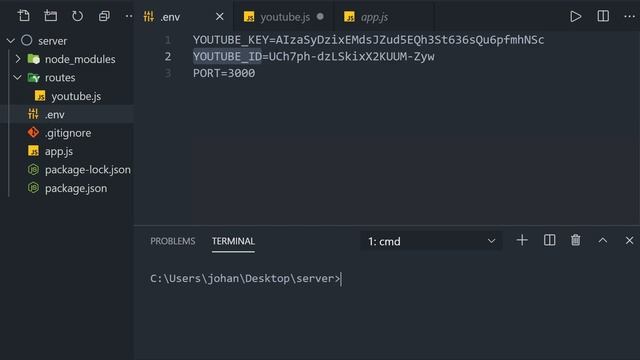Open explorer more actions ellipsis
This screenshot has height=360, width=640.
pyautogui.click(x=129, y=16)
